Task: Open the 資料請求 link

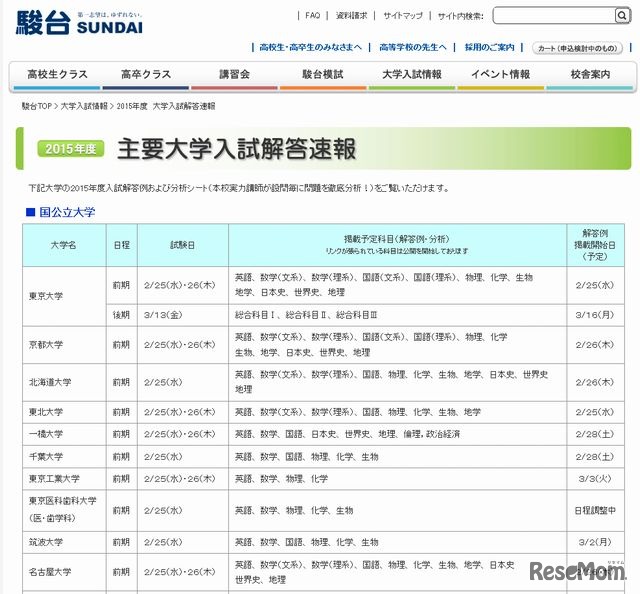Action: tap(351, 16)
